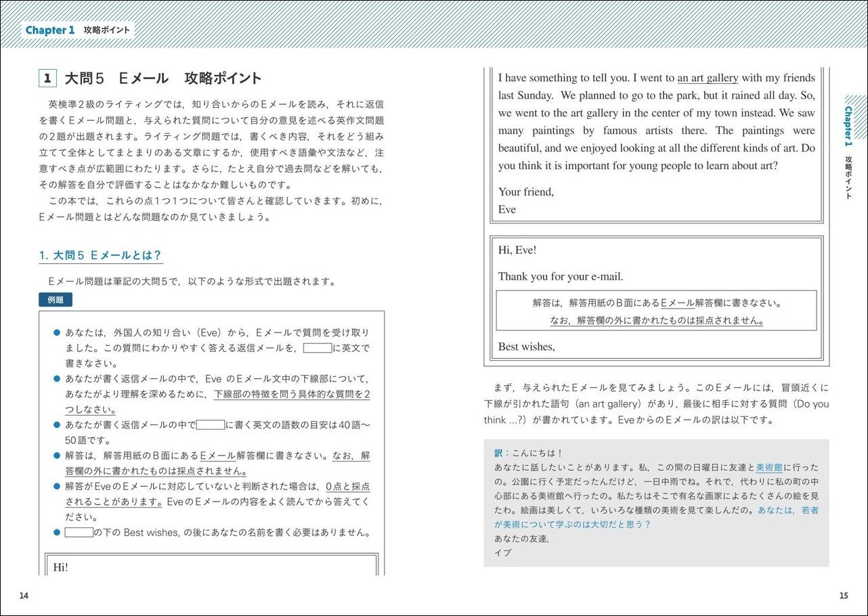Click 'I have something to tell you.'
Viewport: 868px width, 616px height.
(x=565, y=78)
